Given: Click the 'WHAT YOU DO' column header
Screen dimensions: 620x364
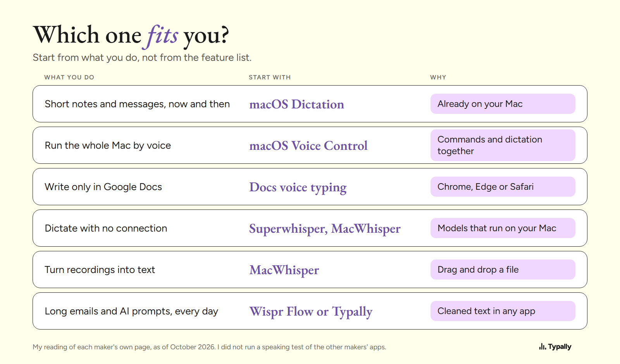Looking at the screenshot, I should click(x=69, y=77).
